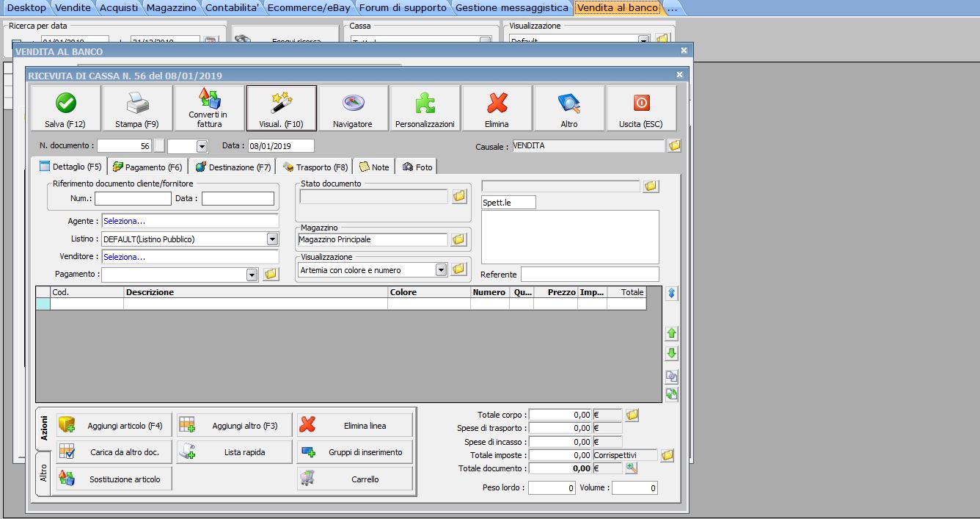This screenshot has width=980, height=519.
Task: Move row up with green arrow
Action: click(671, 333)
